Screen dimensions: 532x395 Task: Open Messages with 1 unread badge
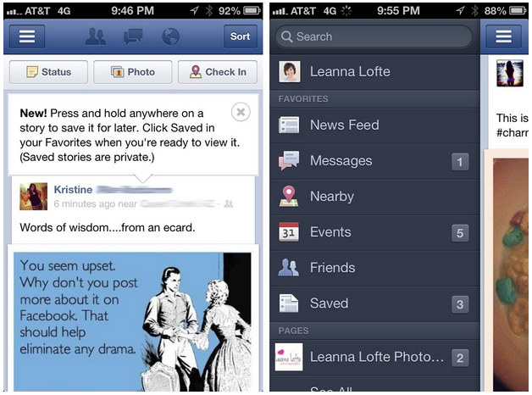tap(375, 161)
